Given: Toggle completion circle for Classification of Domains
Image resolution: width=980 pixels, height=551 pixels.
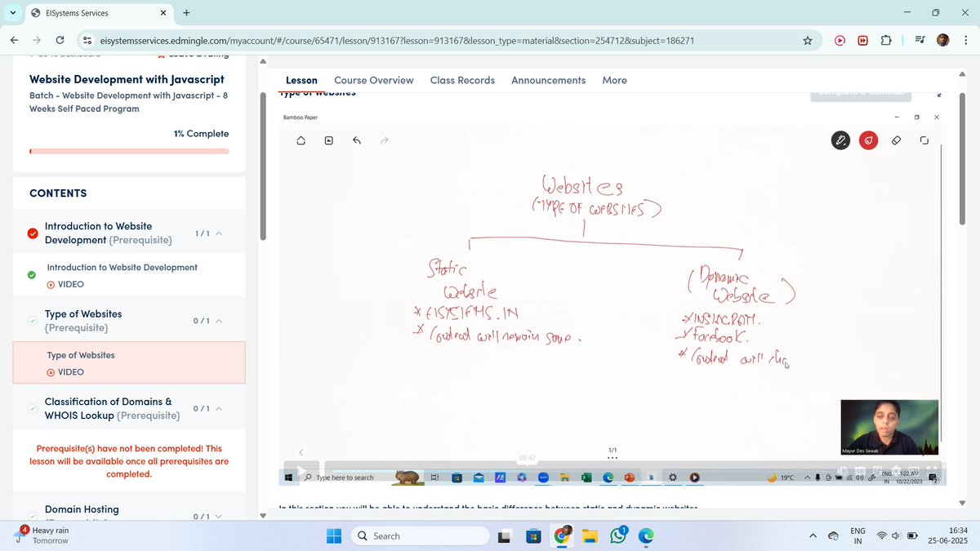Looking at the screenshot, I should click(x=32, y=408).
